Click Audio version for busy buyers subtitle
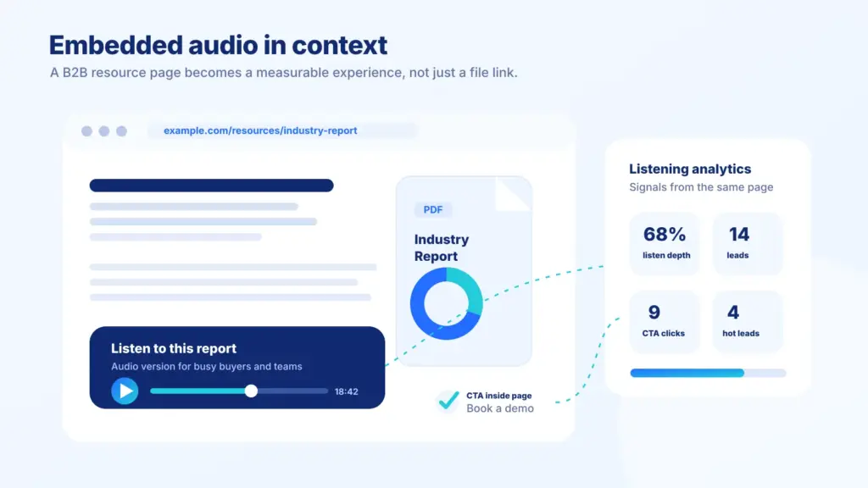868x488 pixels. pos(207,366)
